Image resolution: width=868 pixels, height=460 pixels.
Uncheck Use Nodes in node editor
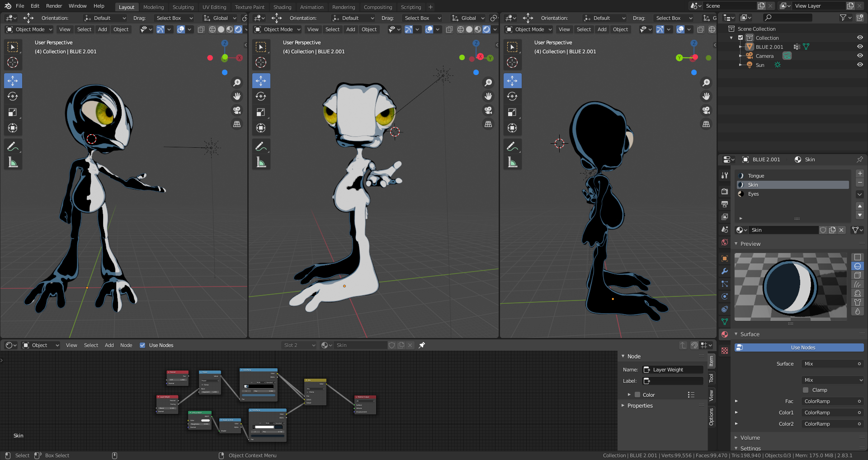142,345
